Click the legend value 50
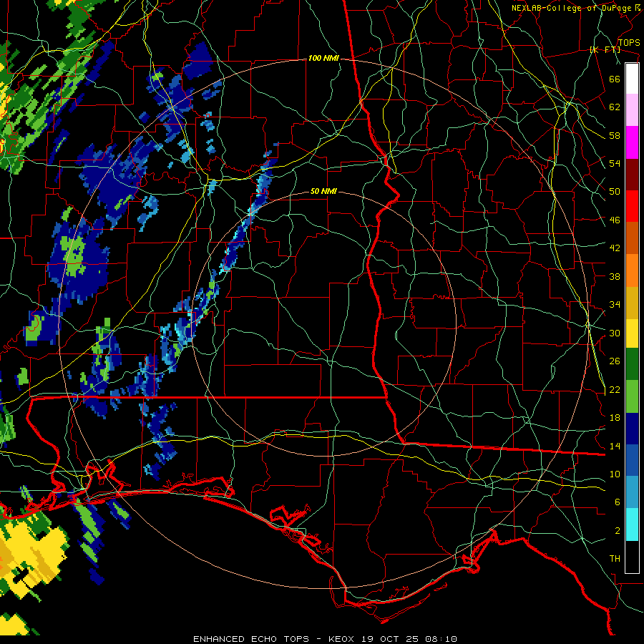The width and height of the screenshot is (644, 644). (x=615, y=191)
